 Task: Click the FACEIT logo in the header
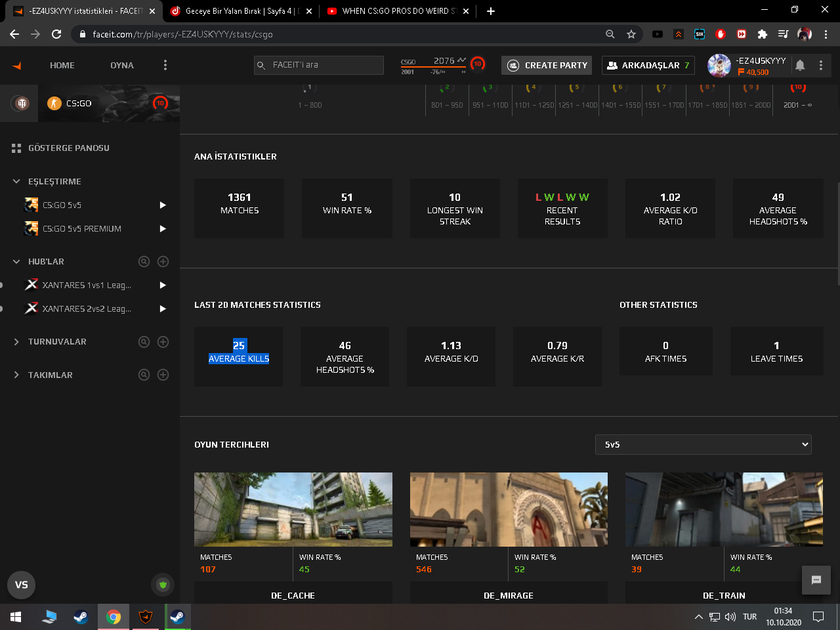[17, 66]
